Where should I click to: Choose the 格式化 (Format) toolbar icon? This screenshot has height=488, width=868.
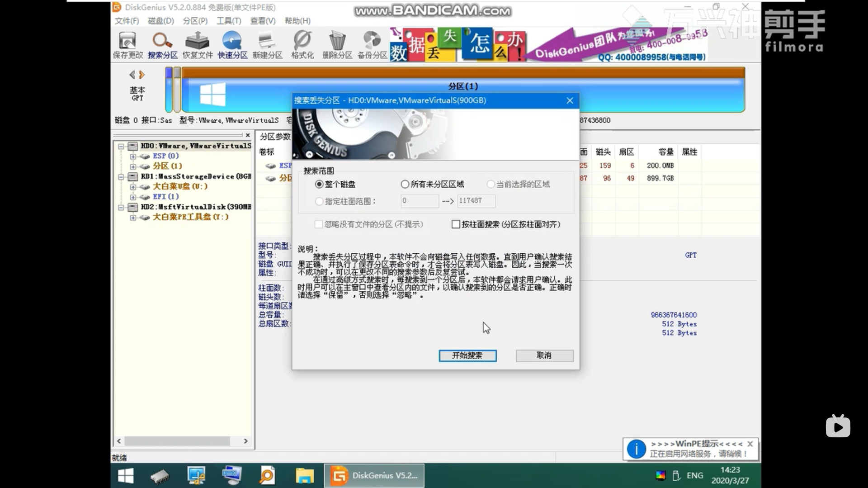coord(302,45)
